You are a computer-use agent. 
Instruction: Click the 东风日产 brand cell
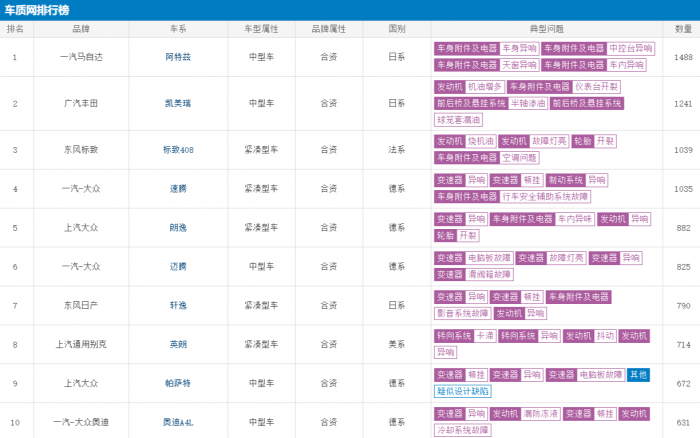pyautogui.click(x=81, y=305)
